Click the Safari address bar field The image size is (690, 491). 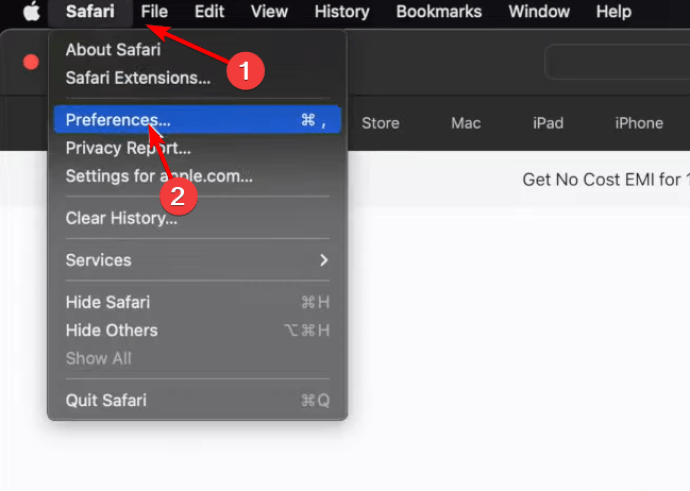click(x=617, y=62)
